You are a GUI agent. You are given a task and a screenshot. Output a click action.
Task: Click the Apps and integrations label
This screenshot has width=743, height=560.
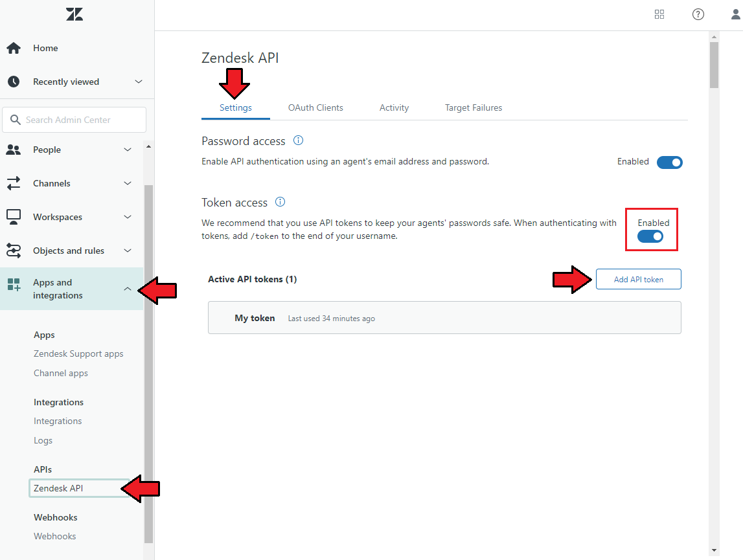click(x=58, y=289)
